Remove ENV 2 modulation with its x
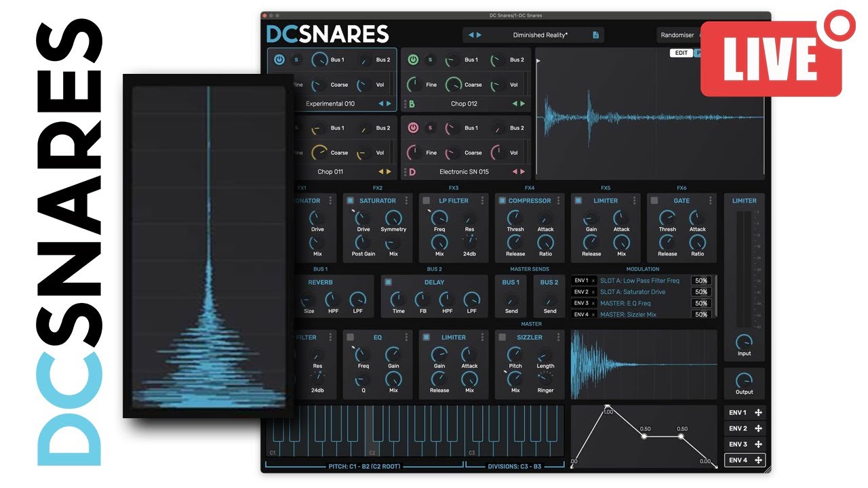 click(x=593, y=292)
